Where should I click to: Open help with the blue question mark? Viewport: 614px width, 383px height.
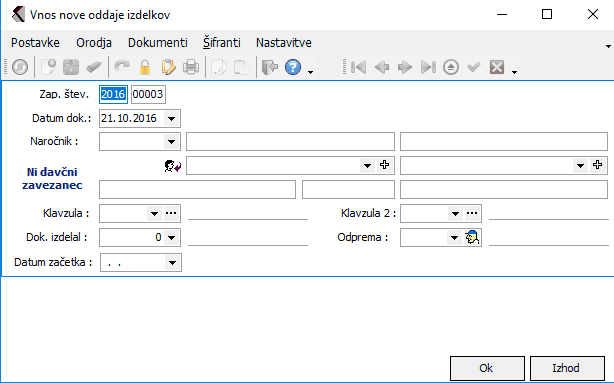click(293, 67)
